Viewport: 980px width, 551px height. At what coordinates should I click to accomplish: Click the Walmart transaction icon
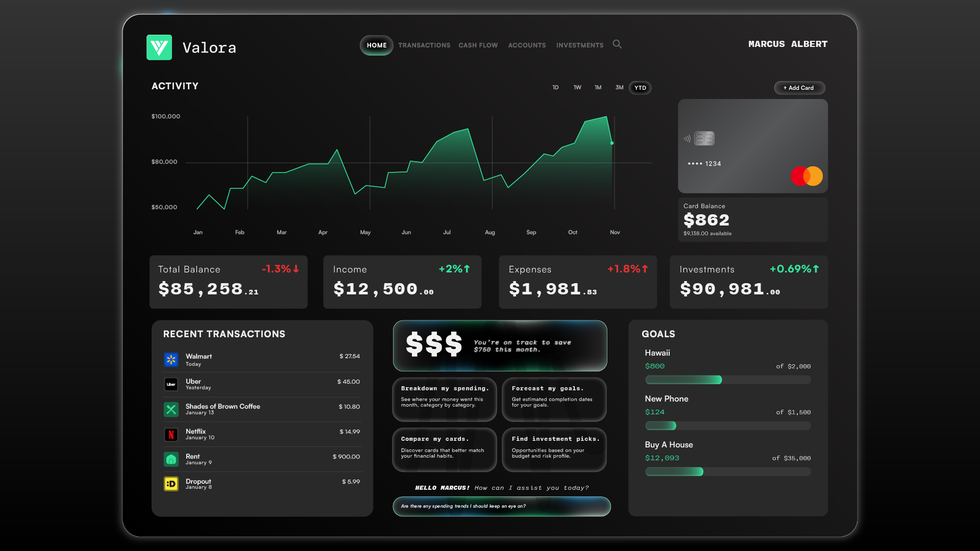(x=171, y=360)
